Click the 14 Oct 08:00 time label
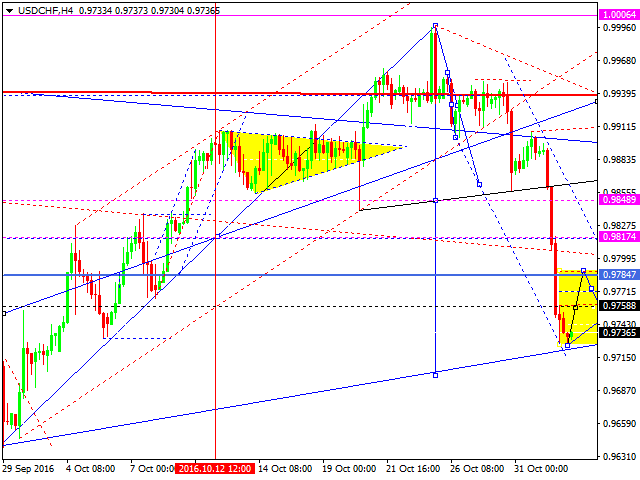The height and width of the screenshot is (480, 640). click(285, 469)
